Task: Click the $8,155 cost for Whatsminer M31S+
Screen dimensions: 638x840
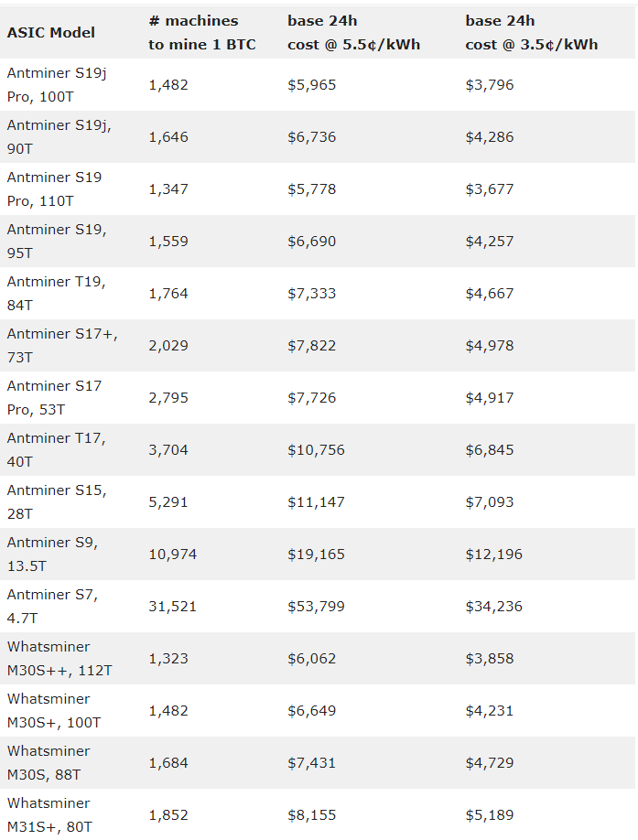Action: click(312, 815)
